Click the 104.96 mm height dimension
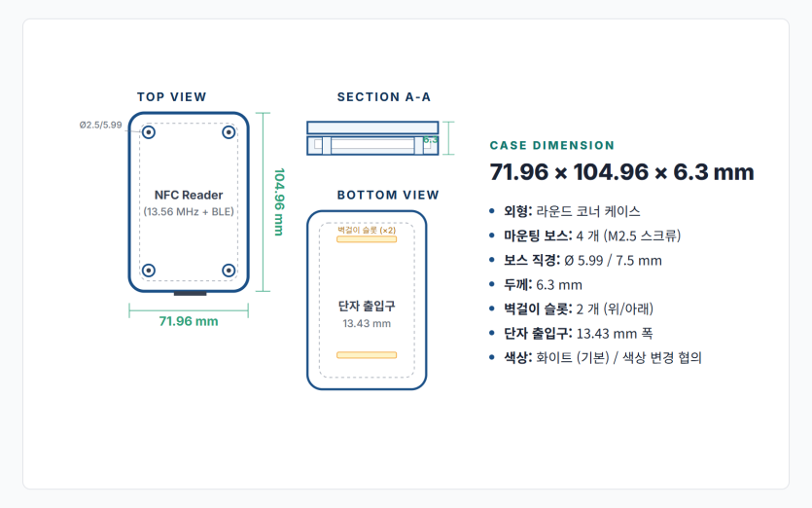Viewport: 812px width, 508px height. tap(279, 201)
